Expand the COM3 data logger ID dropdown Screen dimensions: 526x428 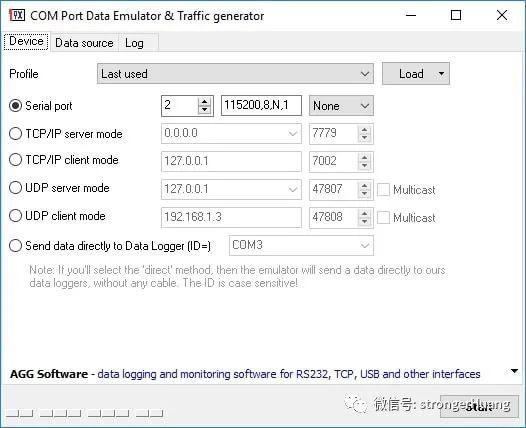coord(301,245)
